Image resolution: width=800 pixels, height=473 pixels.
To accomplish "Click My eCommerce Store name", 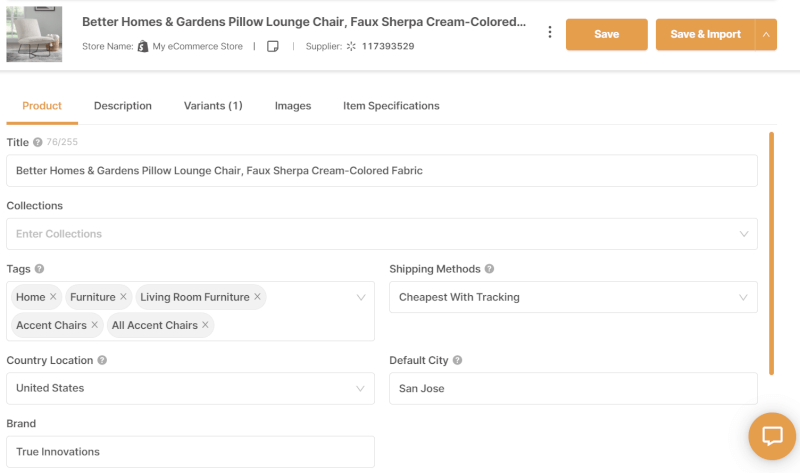I will (x=197, y=46).
